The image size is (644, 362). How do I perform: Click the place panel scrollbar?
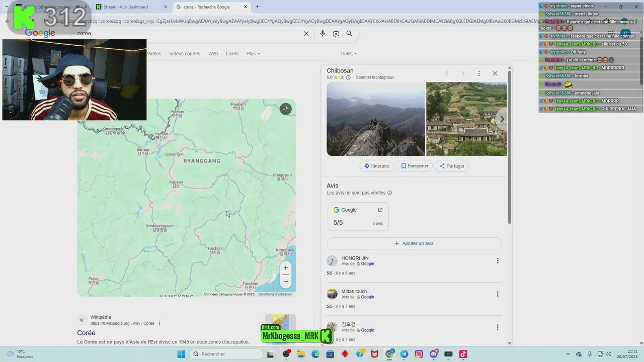(x=510, y=147)
